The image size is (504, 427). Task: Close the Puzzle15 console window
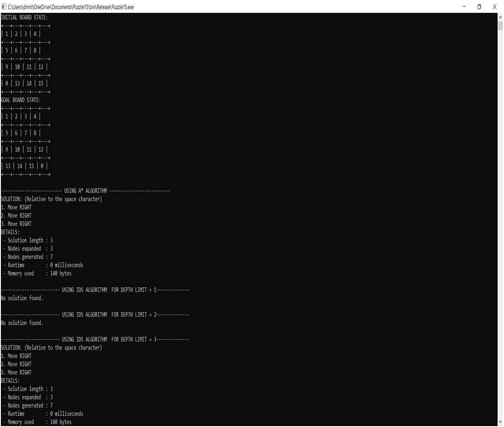(x=495, y=7)
